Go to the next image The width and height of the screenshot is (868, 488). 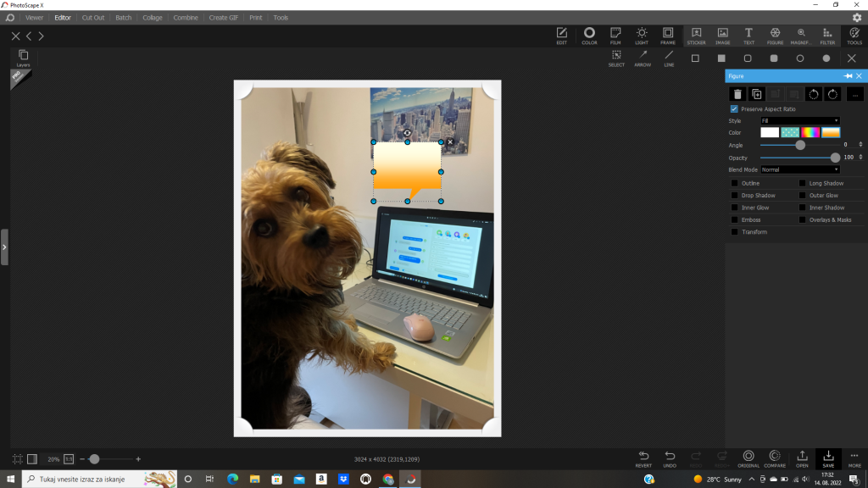[41, 36]
